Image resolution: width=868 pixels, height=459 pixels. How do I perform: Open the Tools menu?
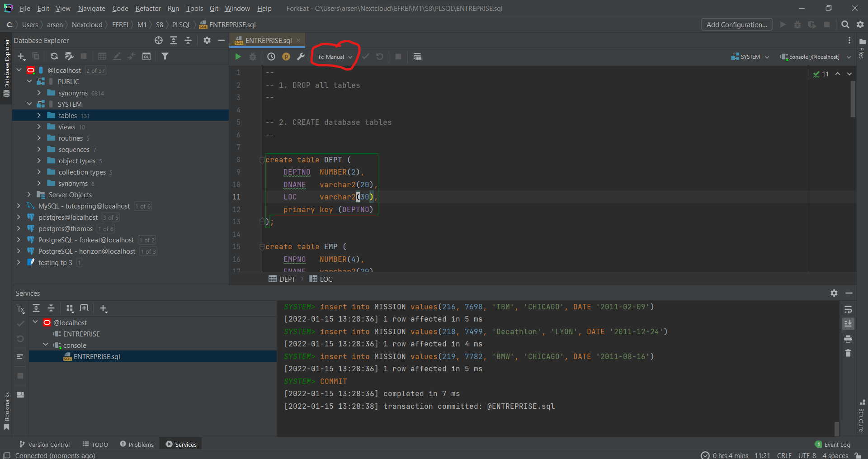pyautogui.click(x=194, y=8)
